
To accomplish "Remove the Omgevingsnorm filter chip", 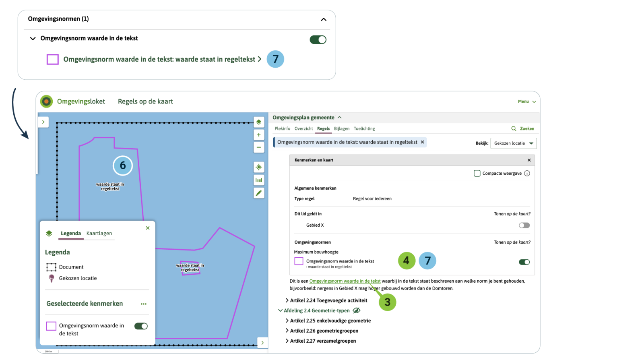I will (422, 142).
